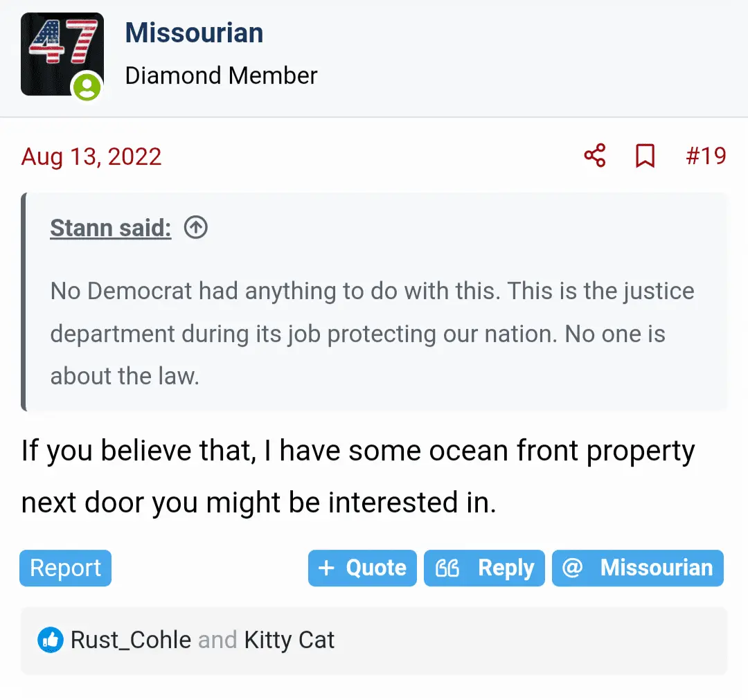View Kitty Cat's profile from likes
Viewport: 748px width, 700px height.
click(290, 640)
